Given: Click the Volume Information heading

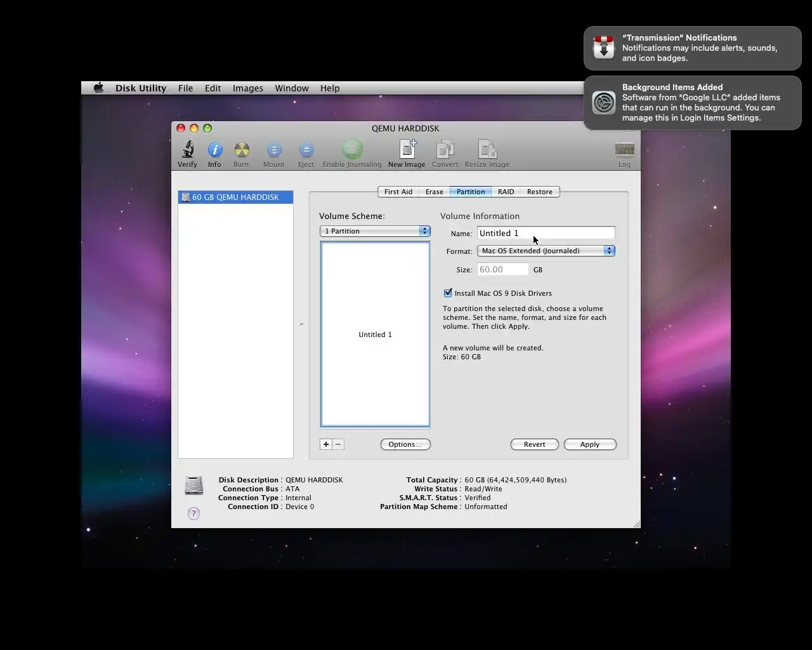Looking at the screenshot, I should click(x=480, y=216).
